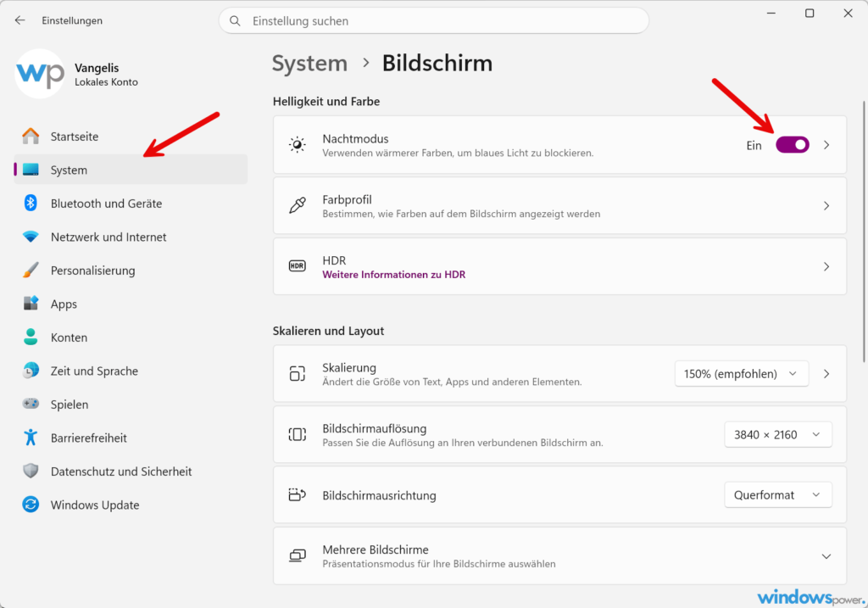Expand the Mehrere Bildschirme section
Image resolution: width=868 pixels, height=608 pixels.
[x=826, y=556]
